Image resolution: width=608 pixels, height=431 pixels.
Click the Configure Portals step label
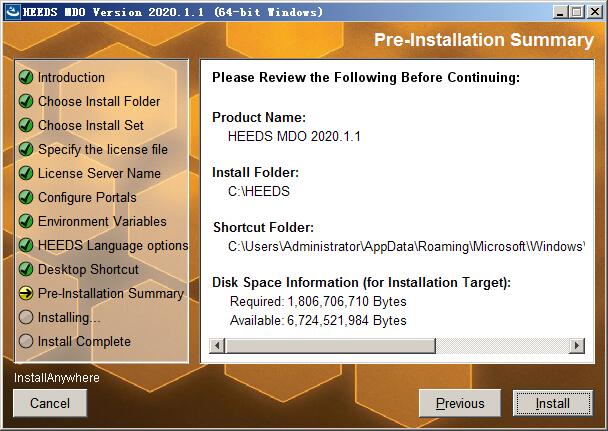[x=87, y=197]
